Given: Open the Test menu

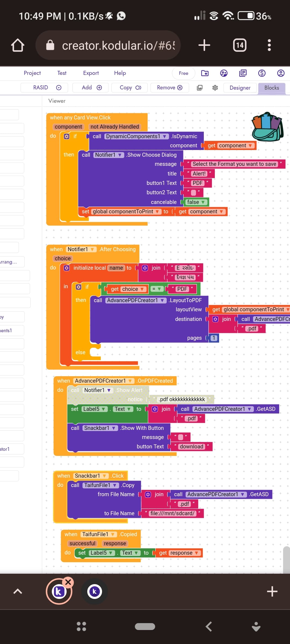Looking at the screenshot, I should click(62, 73).
